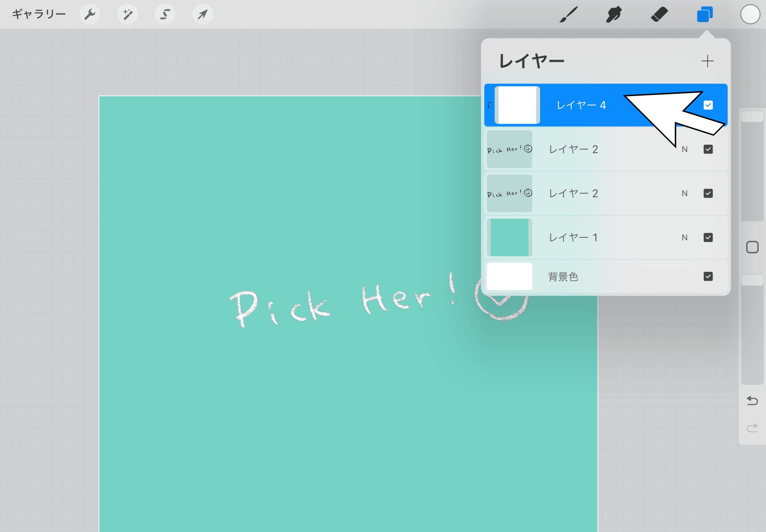
Task: Return to ギャラリー
Action: 39,15
